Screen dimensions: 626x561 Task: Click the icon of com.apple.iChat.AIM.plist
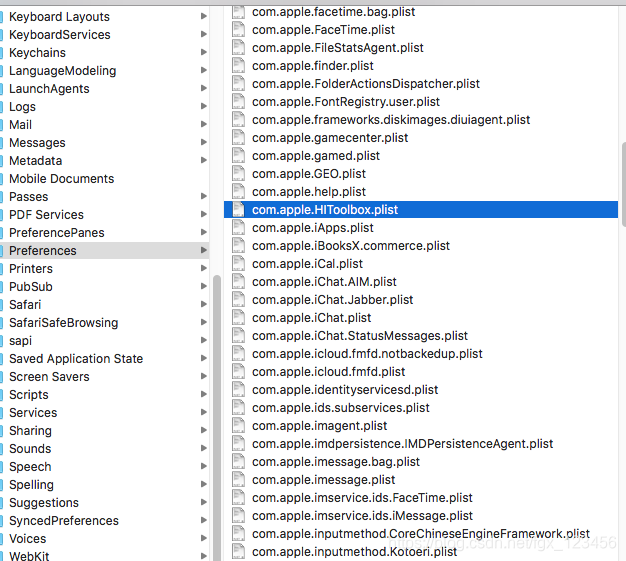click(238, 281)
